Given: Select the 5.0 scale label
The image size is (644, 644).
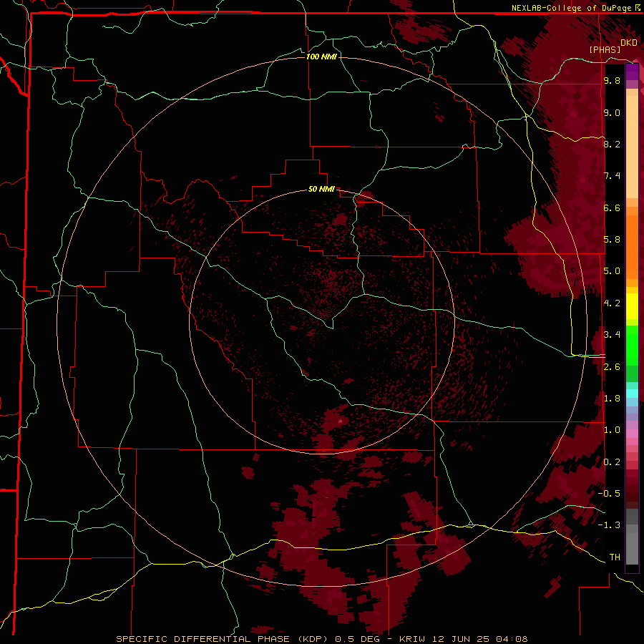Looking at the screenshot, I should (612, 271).
